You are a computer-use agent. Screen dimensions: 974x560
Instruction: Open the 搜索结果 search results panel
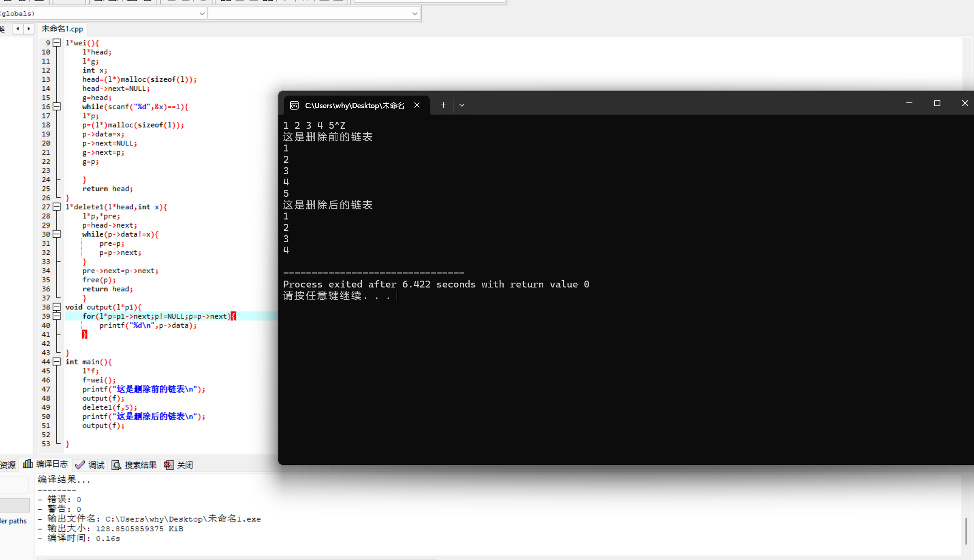tap(134, 465)
